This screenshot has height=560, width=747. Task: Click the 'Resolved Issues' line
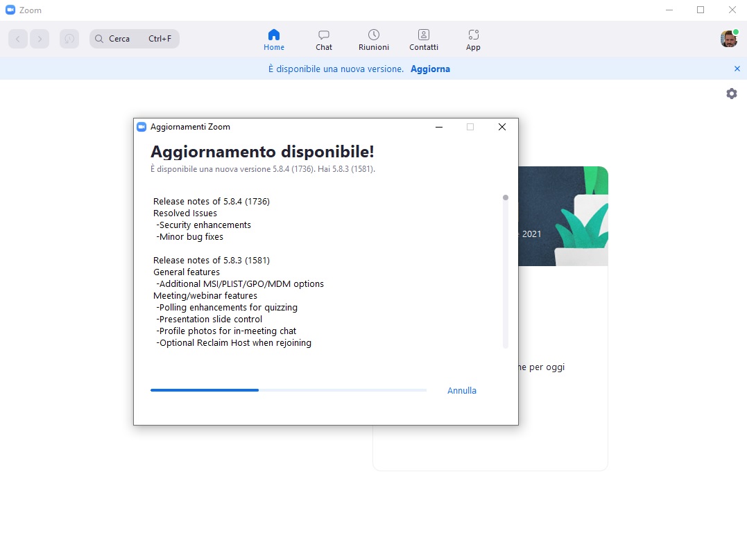point(185,213)
